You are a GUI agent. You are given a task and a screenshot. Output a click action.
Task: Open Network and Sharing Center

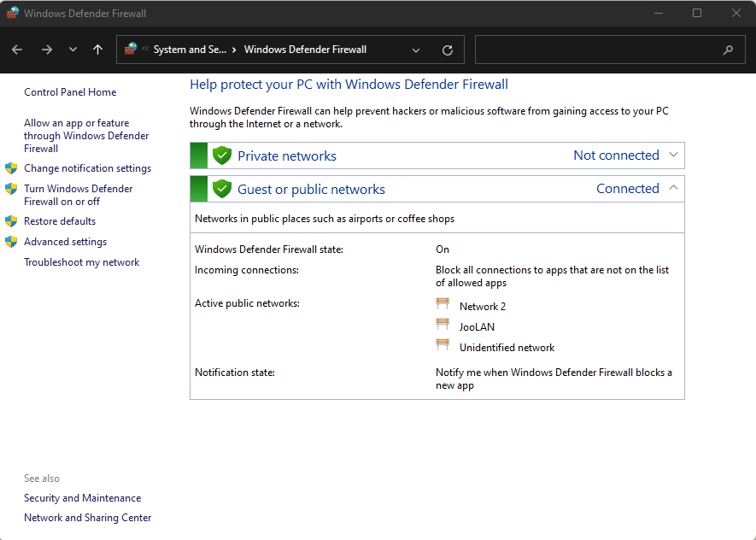88,518
